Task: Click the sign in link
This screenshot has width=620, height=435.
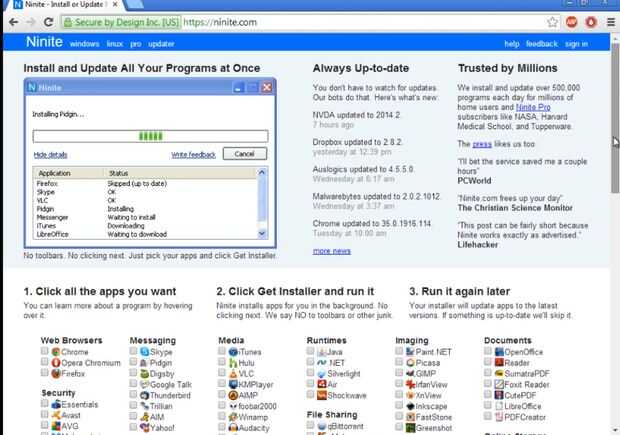Action: coord(576,44)
